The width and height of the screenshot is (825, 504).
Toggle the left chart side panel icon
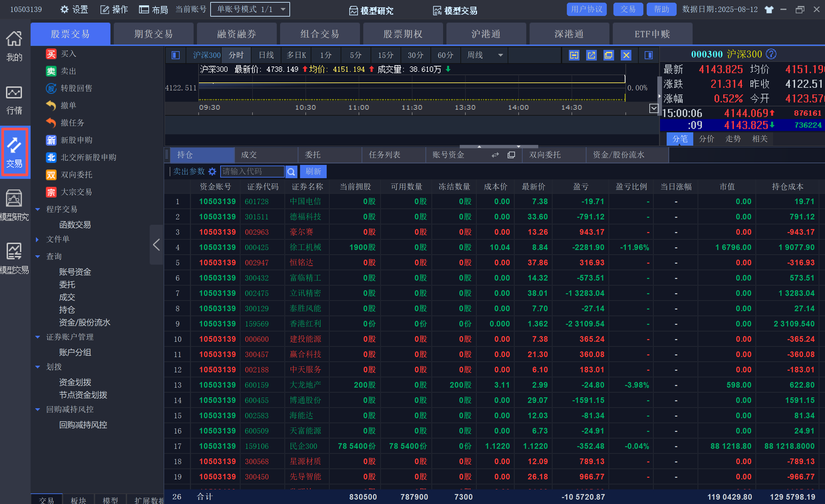tap(175, 55)
